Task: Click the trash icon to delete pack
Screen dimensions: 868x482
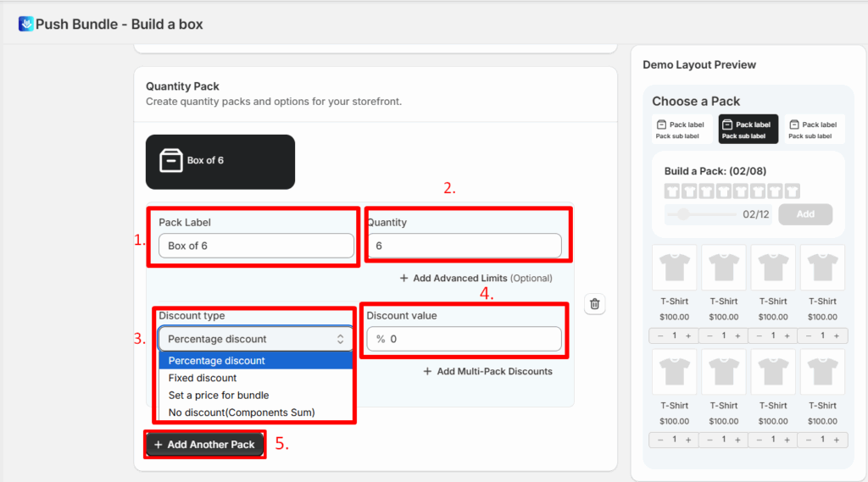Action: click(595, 304)
